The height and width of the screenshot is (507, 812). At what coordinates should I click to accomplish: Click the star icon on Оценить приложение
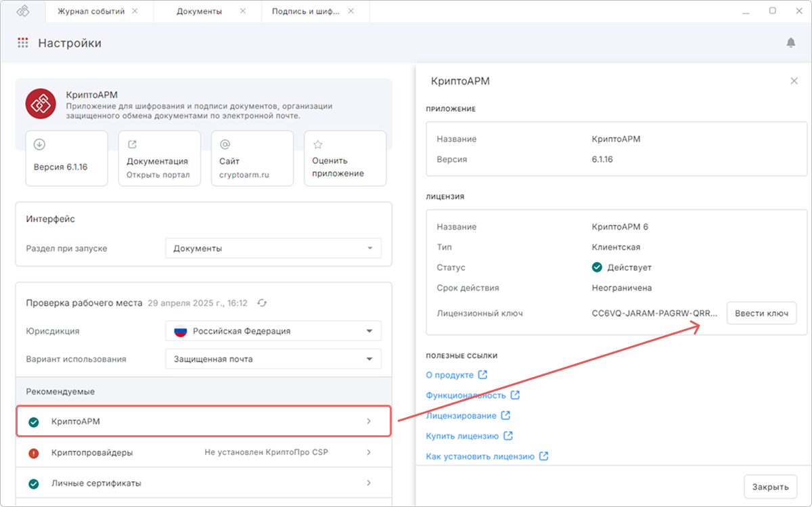[317, 144]
